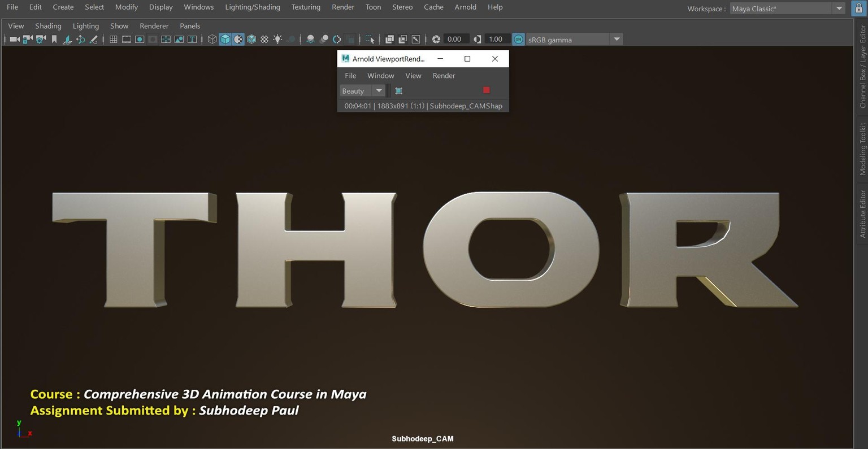
Task: Open the panel Show menu
Action: coord(119,26)
